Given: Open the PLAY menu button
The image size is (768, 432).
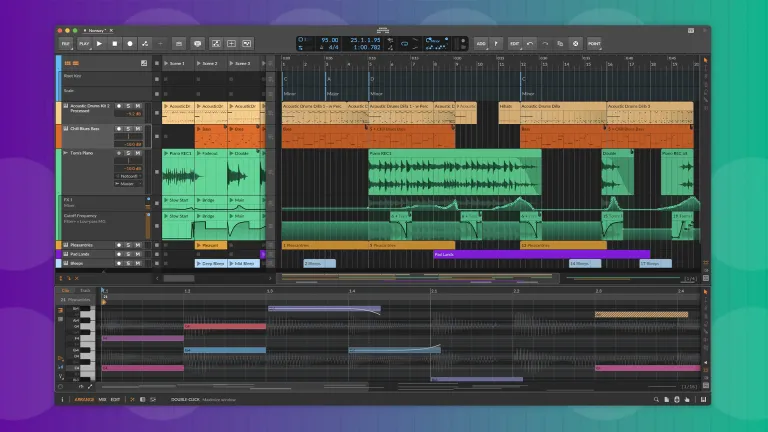Looking at the screenshot, I should [x=84, y=44].
